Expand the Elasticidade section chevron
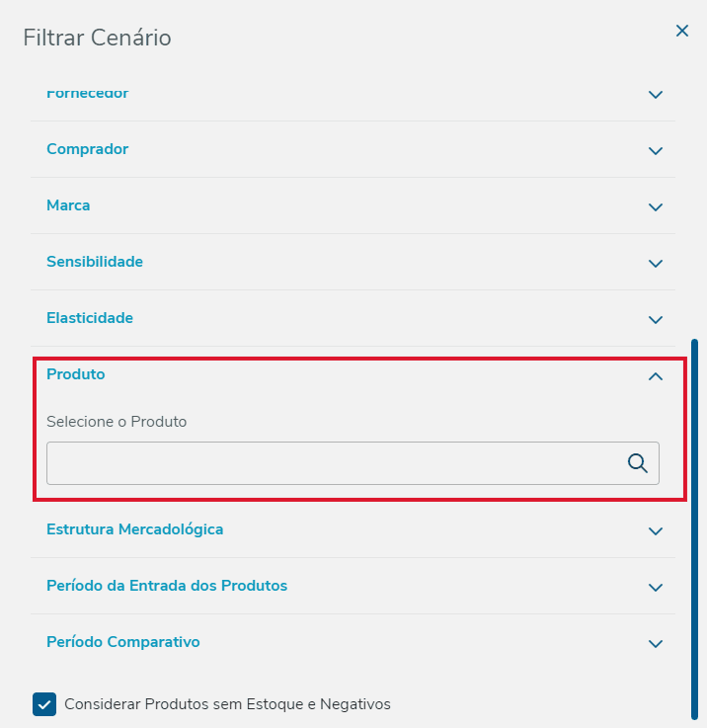Viewport: 707px width, 728px height. (x=655, y=320)
